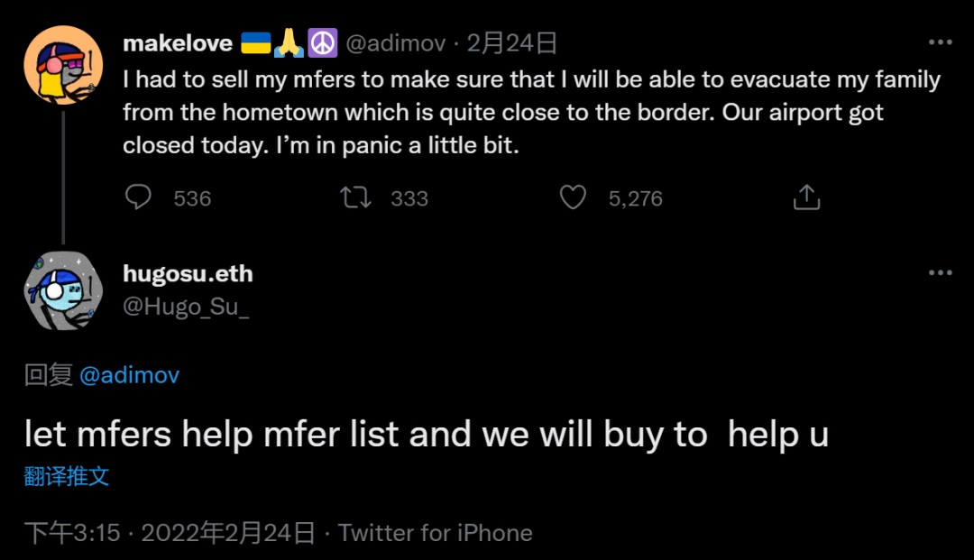Screen dimensions: 974x560
Task: Click the Twitter for iPhone source label
Action: [435, 533]
